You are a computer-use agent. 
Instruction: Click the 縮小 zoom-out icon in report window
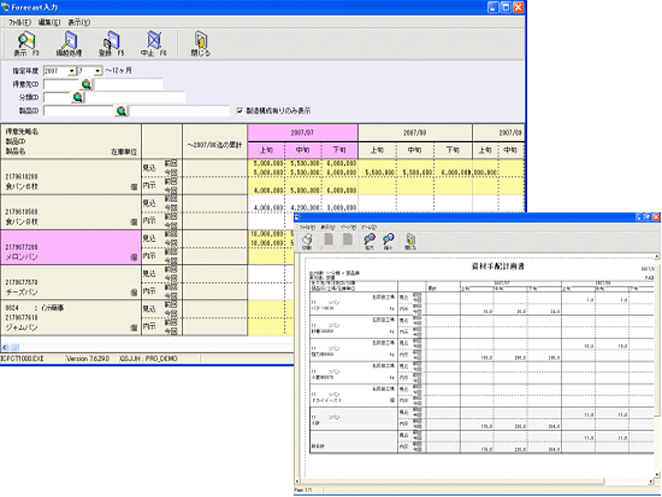(x=390, y=241)
